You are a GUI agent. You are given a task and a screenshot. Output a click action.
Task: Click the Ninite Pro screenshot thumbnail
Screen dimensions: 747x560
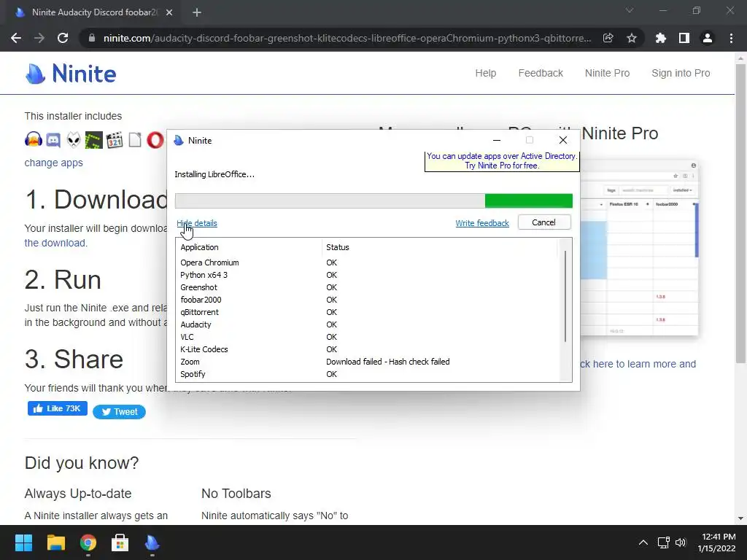click(x=639, y=248)
